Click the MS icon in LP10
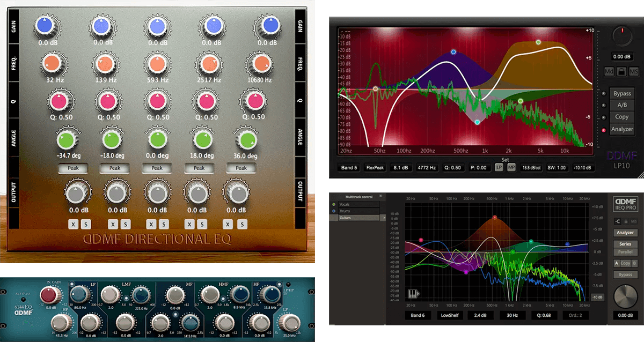This screenshot has width=644, height=342. [634, 72]
